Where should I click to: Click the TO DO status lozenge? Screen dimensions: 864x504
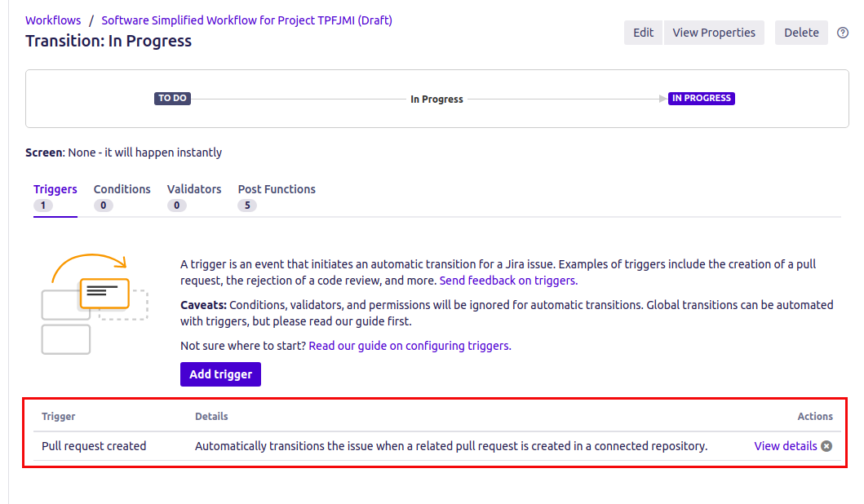(172, 98)
